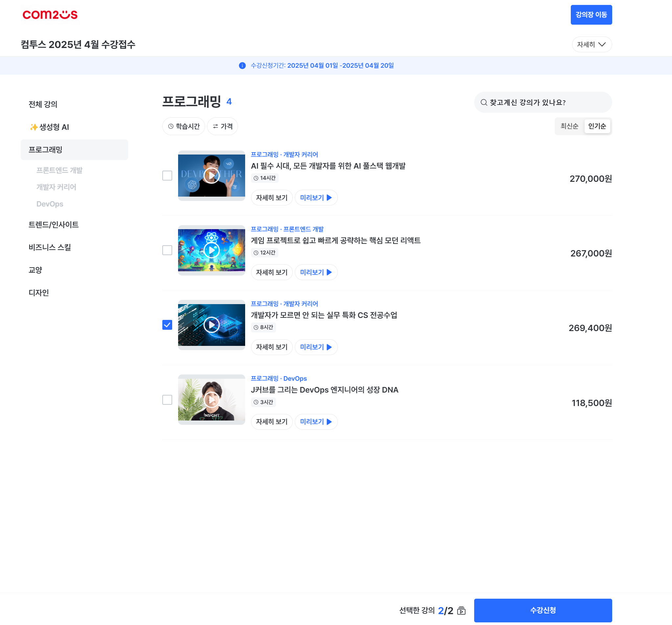
Task: Open 개발자 커리어 subcategory in sidebar
Action: [x=56, y=187]
